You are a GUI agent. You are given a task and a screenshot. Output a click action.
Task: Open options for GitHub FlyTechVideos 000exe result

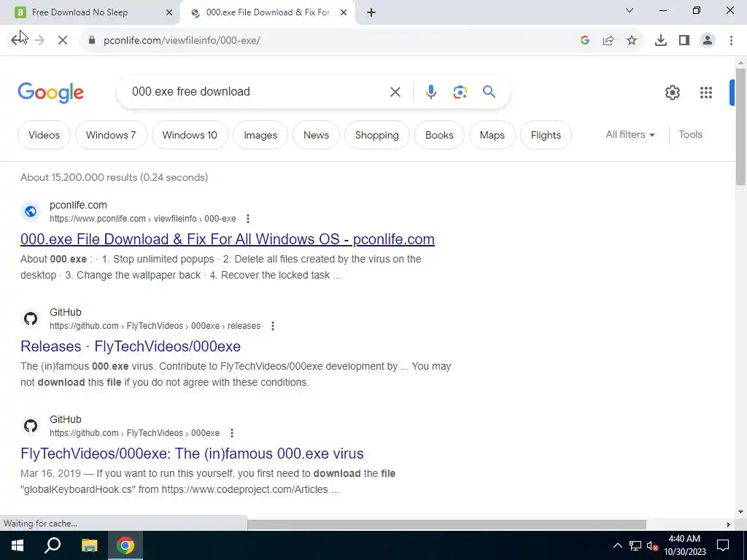pyautogui.click(x=231, y=433)
